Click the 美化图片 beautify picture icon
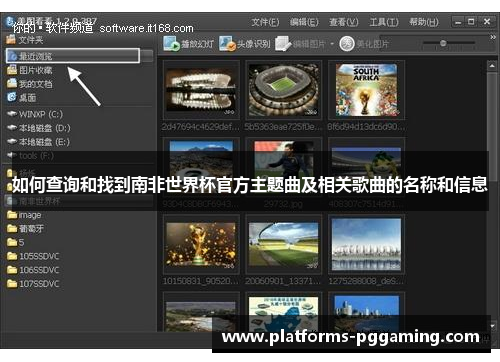The image size is (500, 362). (x=347, y=44)
